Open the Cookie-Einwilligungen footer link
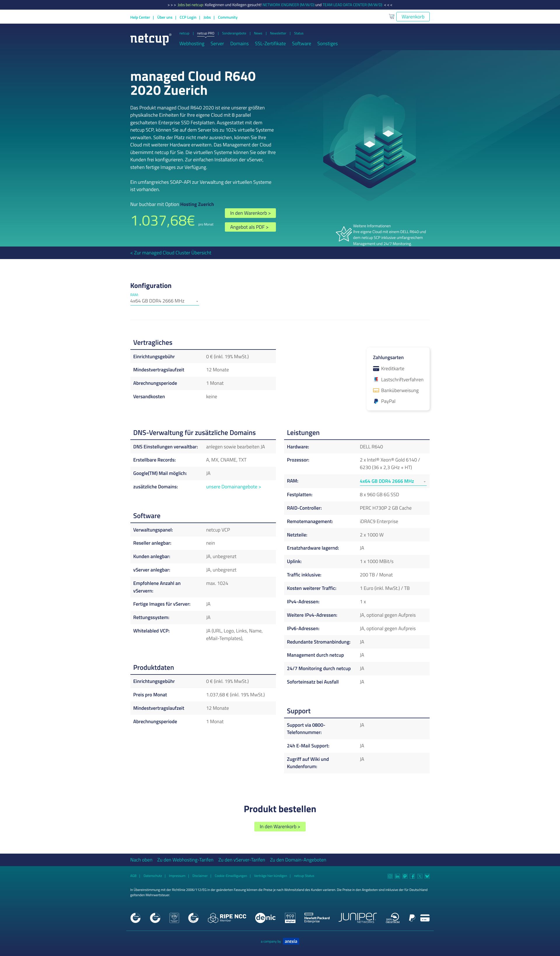Viewport: 560px width, 956px height. pyautogui.click(x=231, y=876)
